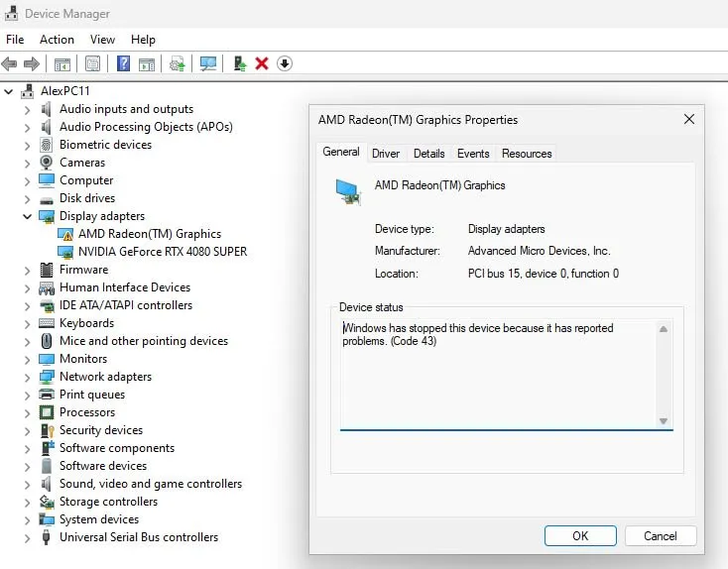
Task: Select Audio Processing Objects (APOs) item
Action: click(146, 127)
